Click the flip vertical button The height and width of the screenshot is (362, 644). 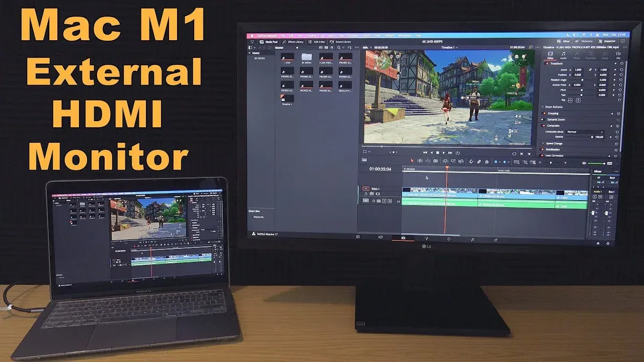coord(578,100)
